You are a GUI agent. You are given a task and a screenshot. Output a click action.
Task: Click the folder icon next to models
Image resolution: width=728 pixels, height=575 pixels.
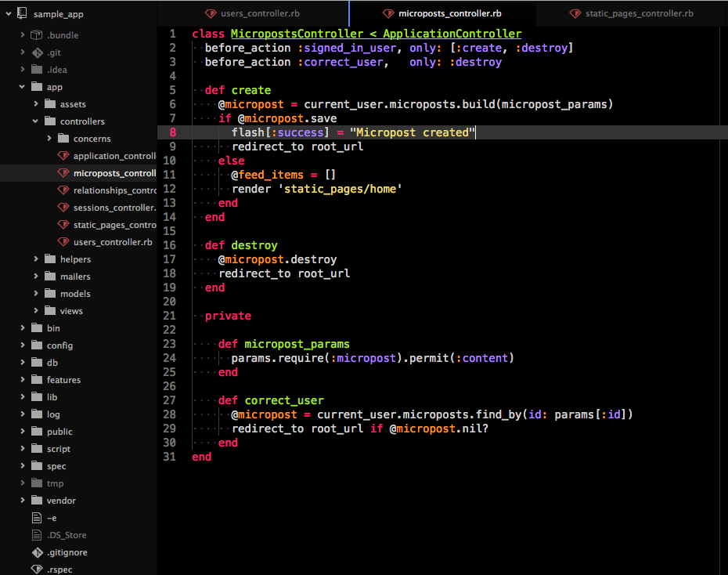[x=50, y=294]
